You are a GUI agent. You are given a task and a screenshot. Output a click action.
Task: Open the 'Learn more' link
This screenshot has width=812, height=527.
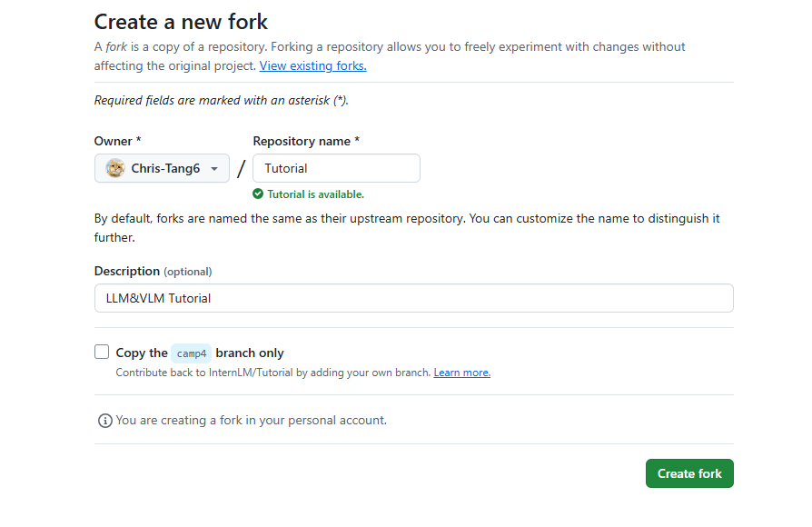pyautogui.click(x=461, y=373)
